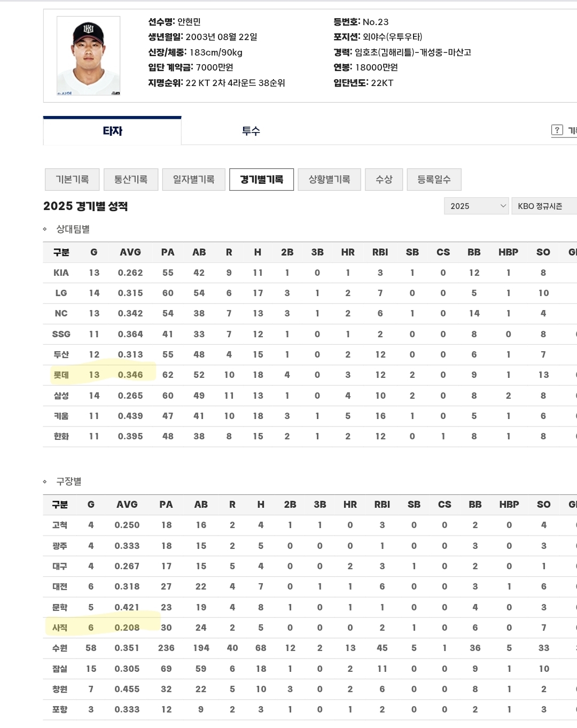Viewport: 577px width, 728px height.
Task: Open the 통산기록 sub-tab
Action: (131, 180)
